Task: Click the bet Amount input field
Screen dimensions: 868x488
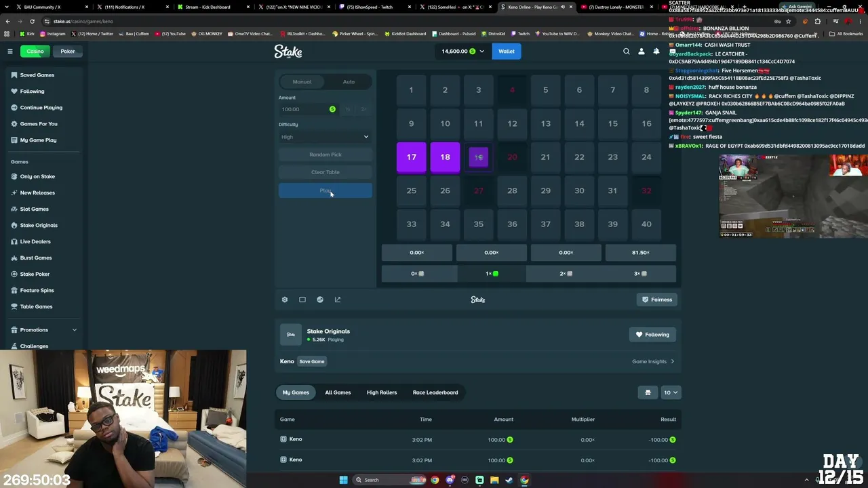Action: 309,109
